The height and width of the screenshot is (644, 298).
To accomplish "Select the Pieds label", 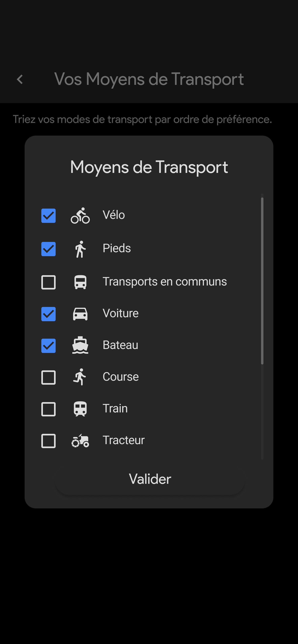I will coord(117,248).
